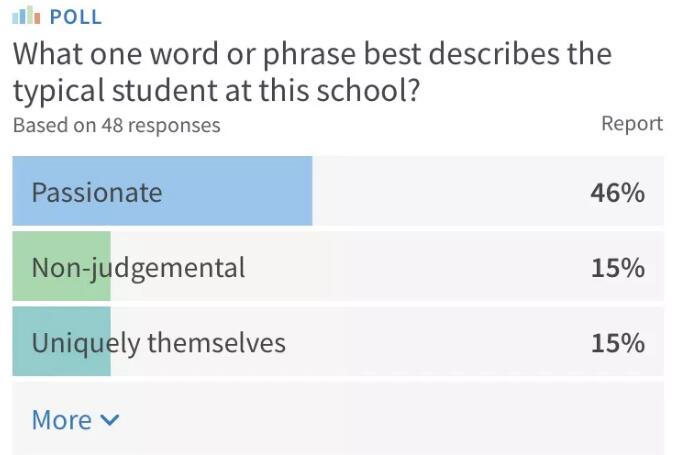Click the 46% result value

click(x=617, y=192)
